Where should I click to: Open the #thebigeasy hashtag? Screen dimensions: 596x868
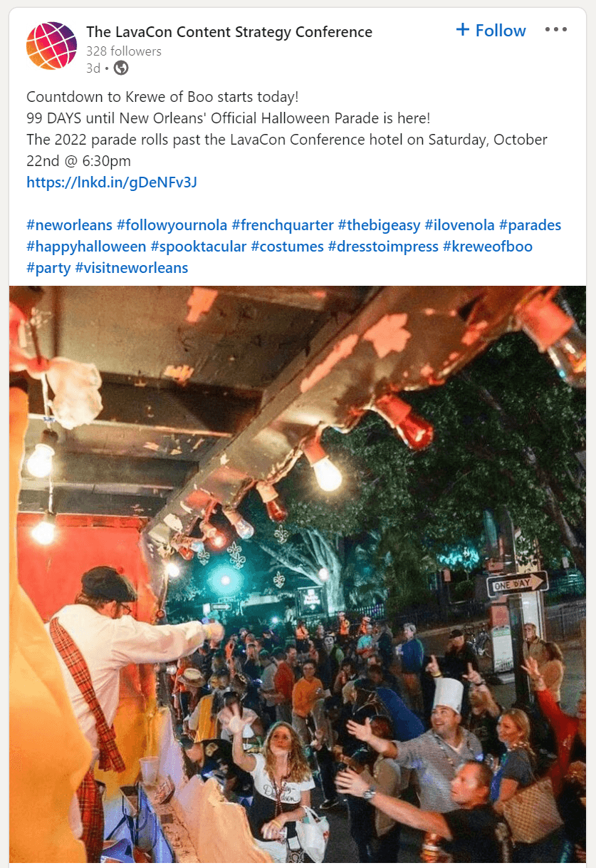point(379,225)
